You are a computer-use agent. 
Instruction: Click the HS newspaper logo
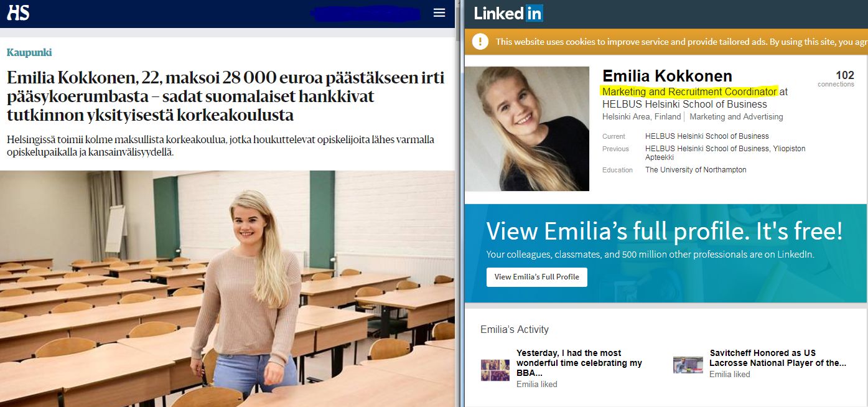(18, 13)
